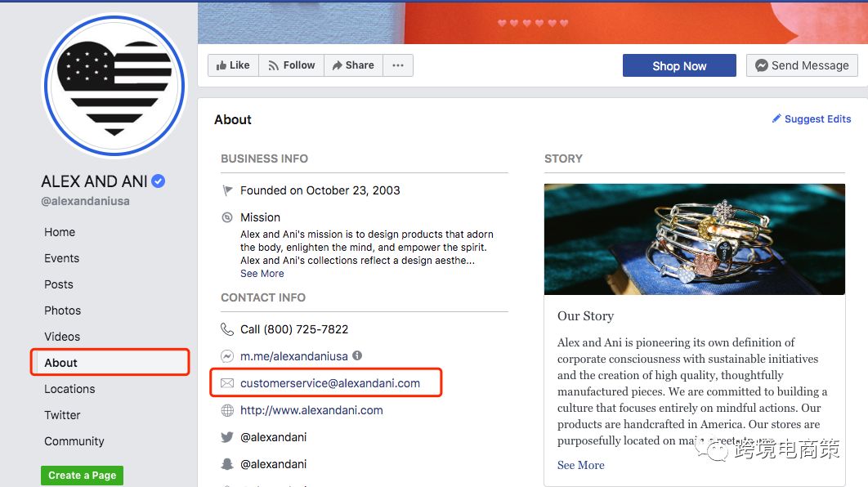This screenshot has height=487, width=868.
Task: Open the three-dot more options menu
Action: point(398,65)
